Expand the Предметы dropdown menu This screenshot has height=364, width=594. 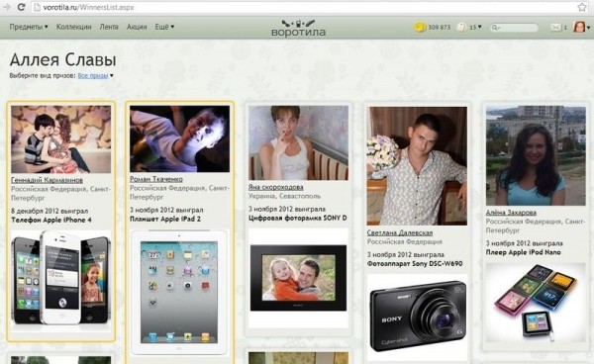click(x=29, y=27)
